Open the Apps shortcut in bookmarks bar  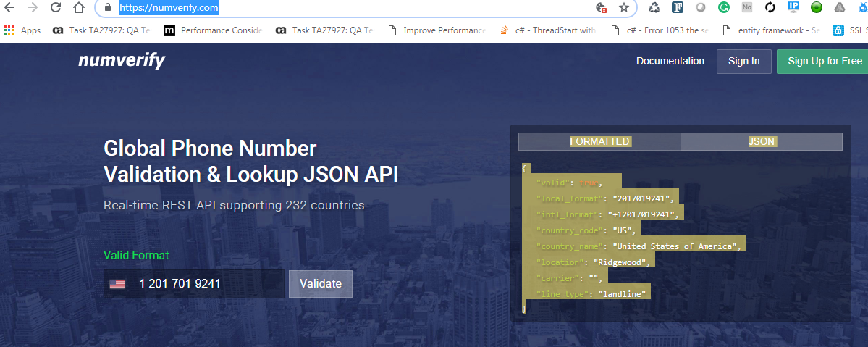22,30
